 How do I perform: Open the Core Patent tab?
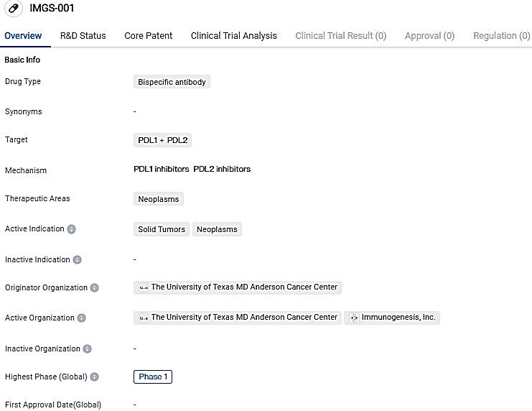[x=148, y=36]
